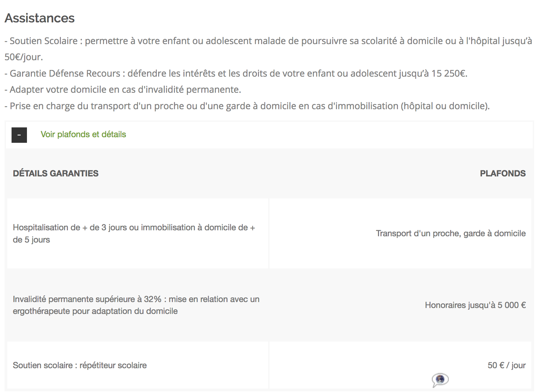Click "ergothérapeute pour adaptation du domicile" text

[x=95, y=311]
